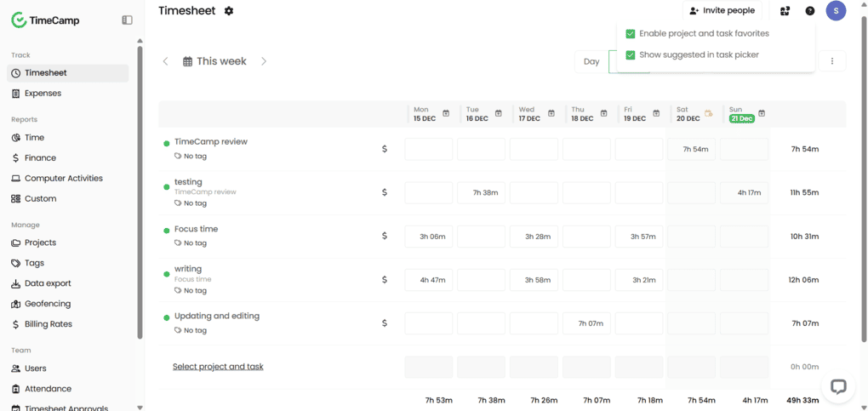Viewport: 868px width, 411px height.
Task: Click the Sidebar scrollbar
Action: coord(140,193)
